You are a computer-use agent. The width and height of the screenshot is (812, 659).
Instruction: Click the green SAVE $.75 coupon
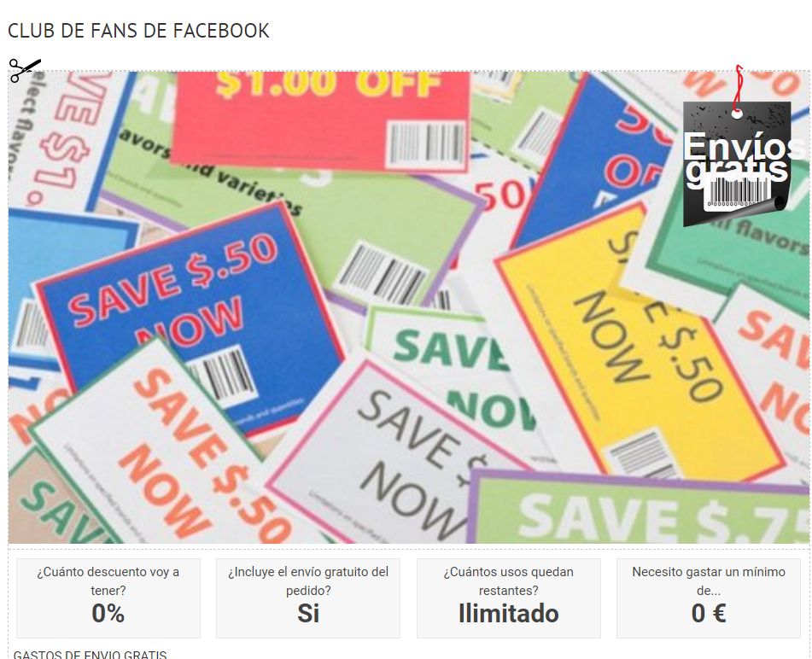638,510
